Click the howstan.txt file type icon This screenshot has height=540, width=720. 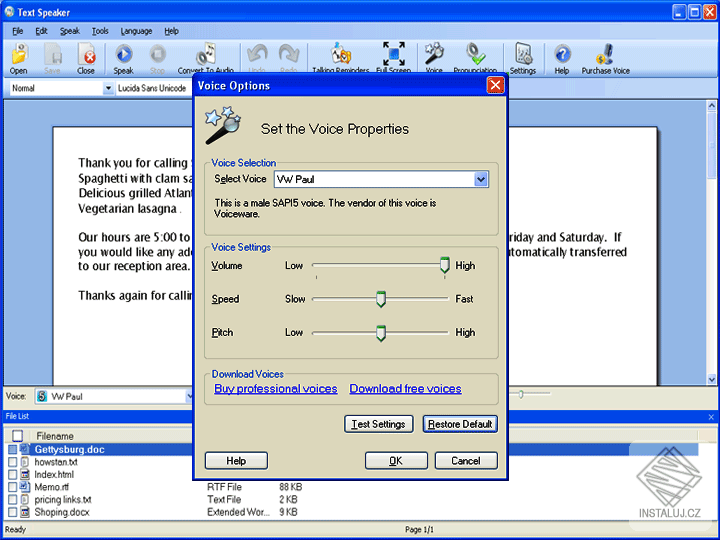[x=25, y=462]
